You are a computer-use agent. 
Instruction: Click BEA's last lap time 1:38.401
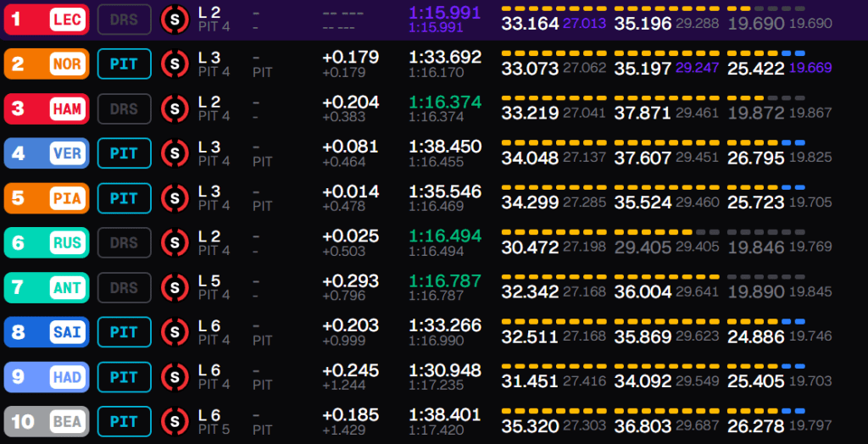point(445,415)
